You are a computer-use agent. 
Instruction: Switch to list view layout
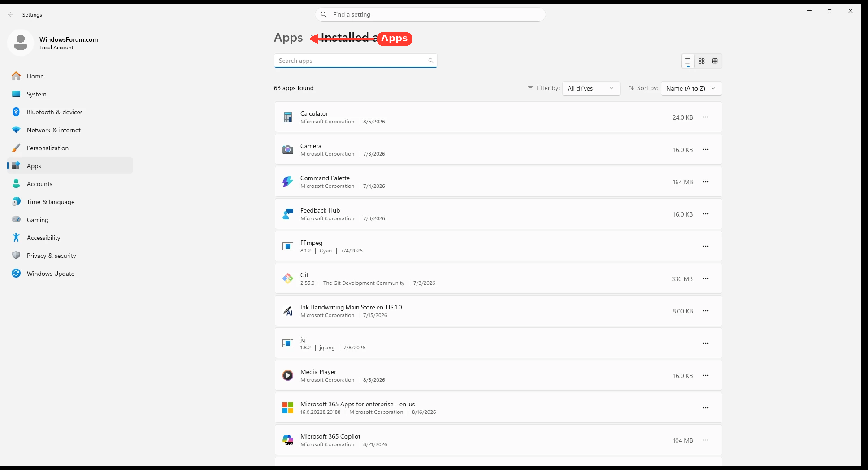pyautogui.click(x=688, y=61)
